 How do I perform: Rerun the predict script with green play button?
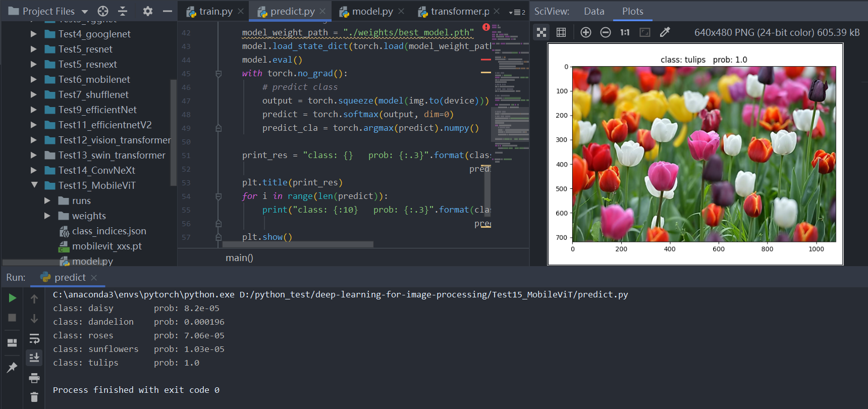(12, 298)
